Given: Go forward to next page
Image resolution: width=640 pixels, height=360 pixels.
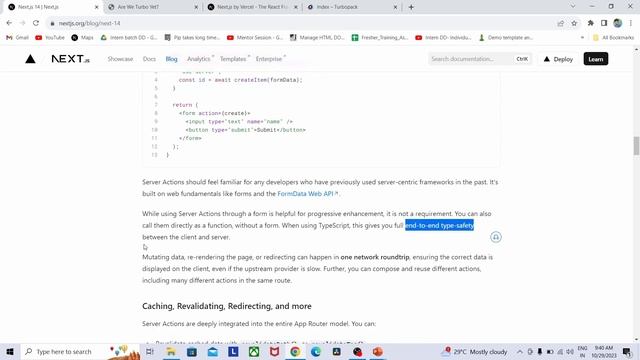Looking at the screenshot, I should (22, 23).
